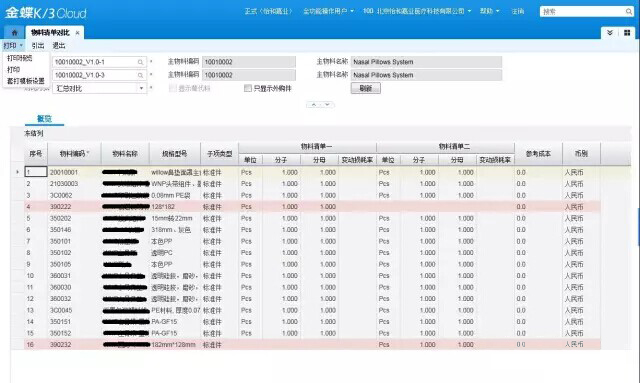Screen dimensions: 640x383
Task: Toggle the 显示替代料 checkbox
Action: (x=173, y=88)
